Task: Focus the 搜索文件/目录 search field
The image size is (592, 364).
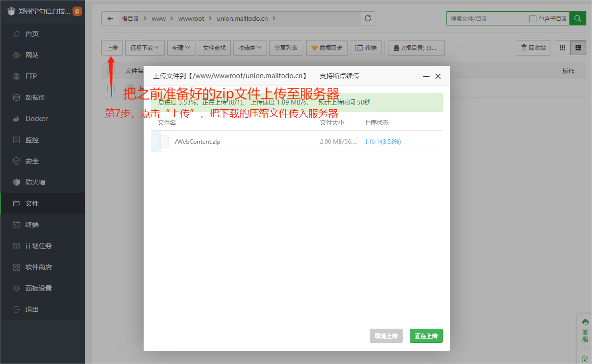Action: (x=488, y=18)
